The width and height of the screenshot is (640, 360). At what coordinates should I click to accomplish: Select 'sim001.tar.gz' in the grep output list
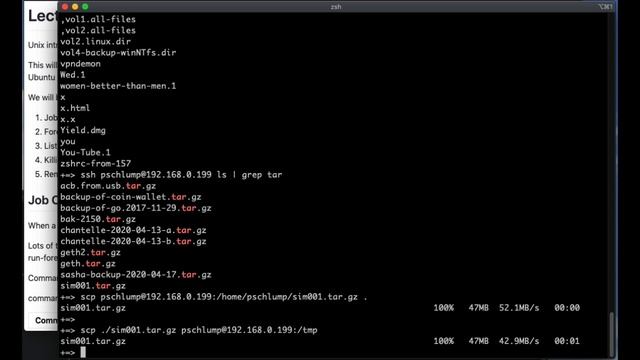pos(93,286)
